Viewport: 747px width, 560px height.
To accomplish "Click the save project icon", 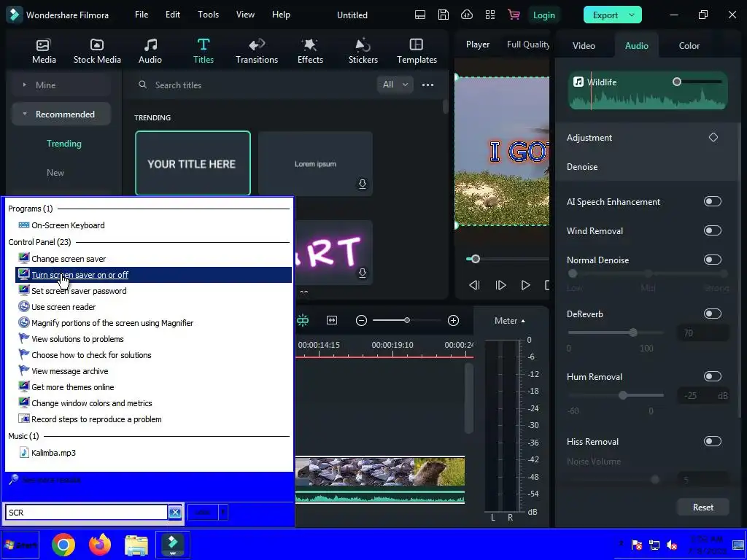I will point(444,15).
